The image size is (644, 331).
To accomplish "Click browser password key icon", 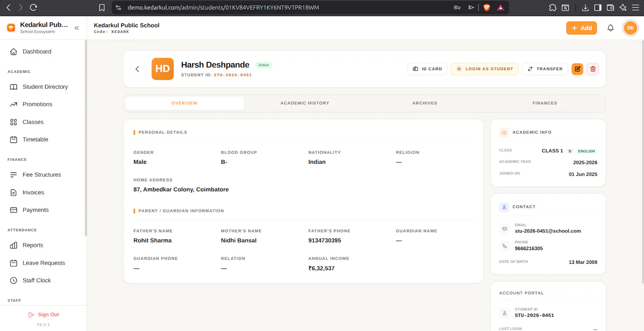I will pos(457,7).
